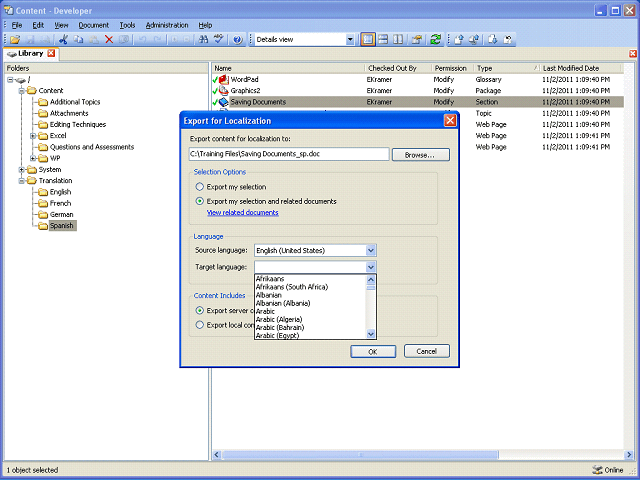Click the Open folder toolbar icon
This screenshot has height=480, width=640.
click(x=15, y=40)
